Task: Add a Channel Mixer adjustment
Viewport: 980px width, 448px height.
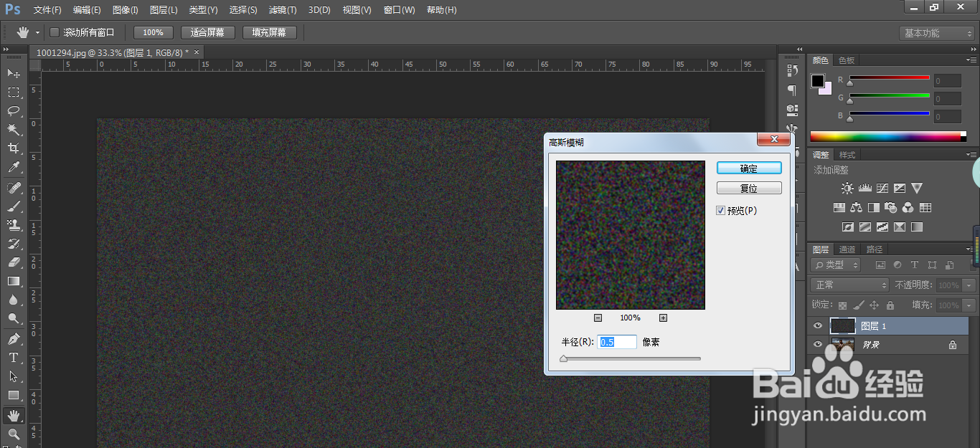Action: [908, 208]
